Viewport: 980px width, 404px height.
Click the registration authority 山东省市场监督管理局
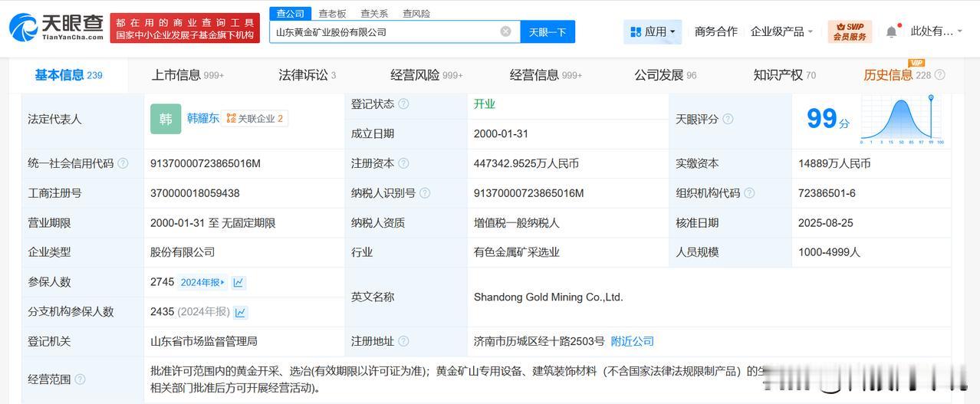[x=204, y=341]
